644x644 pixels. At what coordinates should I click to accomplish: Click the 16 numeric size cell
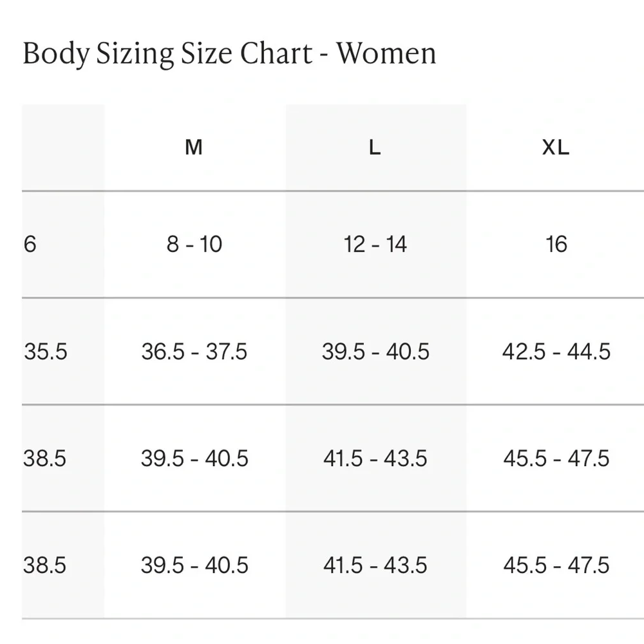click(556, 245)
